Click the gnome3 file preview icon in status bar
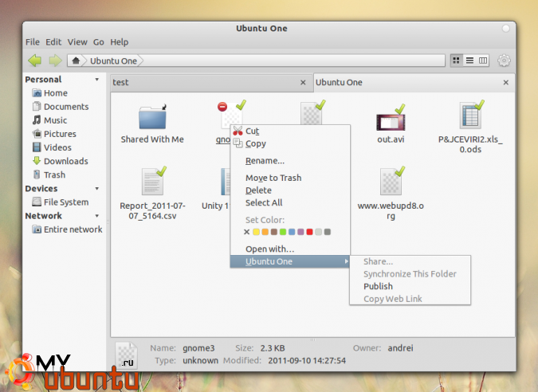538x392 pixels. pos(127,355)
